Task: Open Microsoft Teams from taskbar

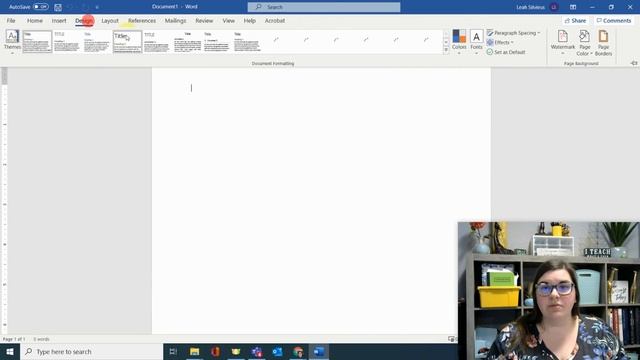Action: [x=257, y=351]
